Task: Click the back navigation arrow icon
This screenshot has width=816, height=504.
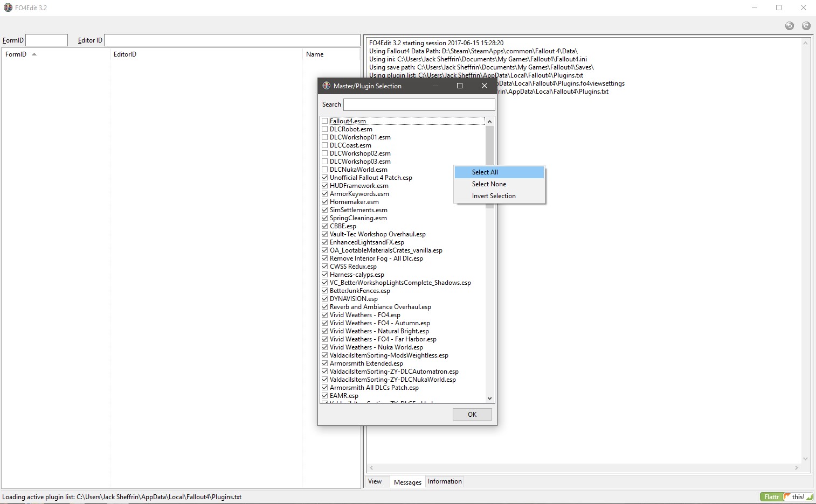Action: 790,26
